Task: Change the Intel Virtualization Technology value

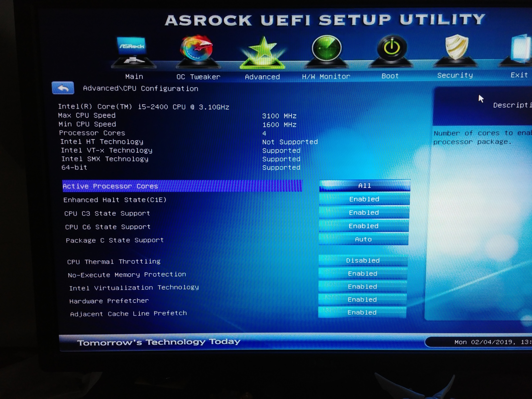Action: [x=362, y=287]
